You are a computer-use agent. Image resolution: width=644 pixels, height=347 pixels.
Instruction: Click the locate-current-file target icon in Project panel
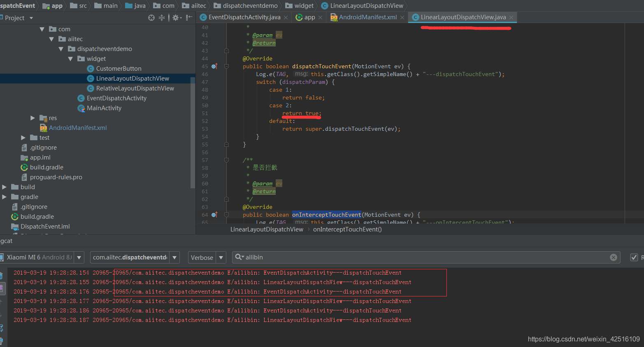click(151, 18)
